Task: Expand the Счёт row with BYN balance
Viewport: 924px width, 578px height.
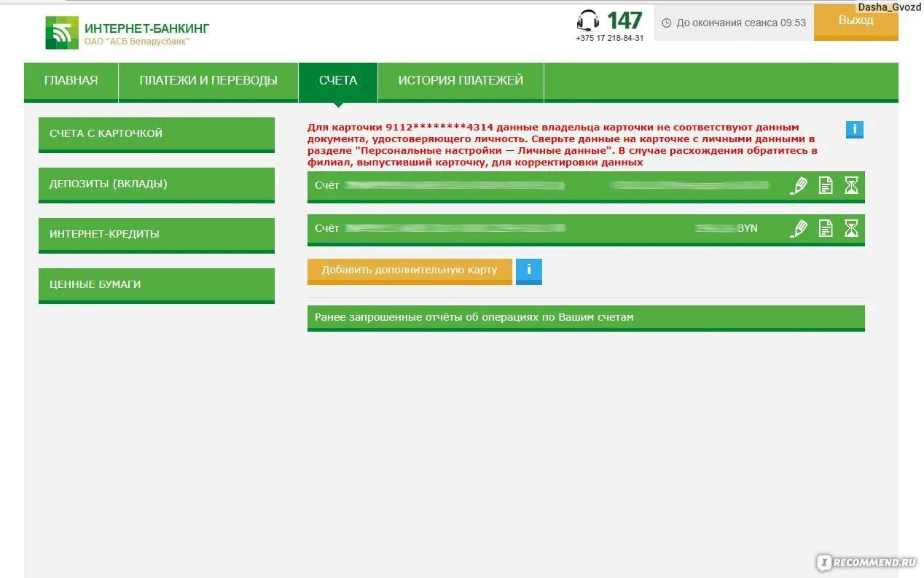Action: pos(586,230)
